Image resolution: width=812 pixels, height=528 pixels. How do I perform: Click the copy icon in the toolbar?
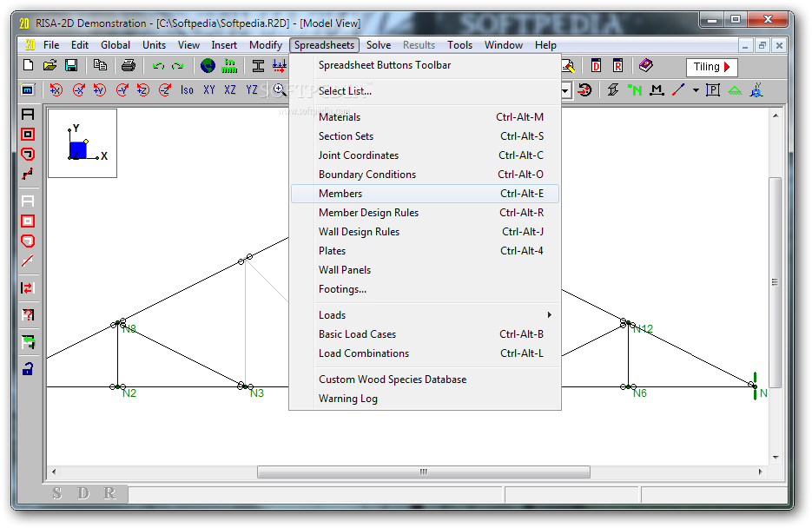100,65
